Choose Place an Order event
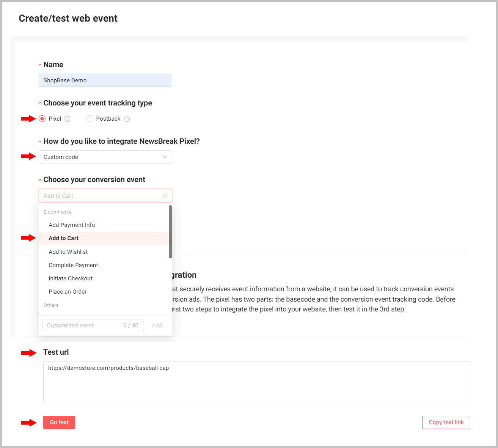Image resolution: width=498 pixels, height=448 pixels. [x=68, y=292]
